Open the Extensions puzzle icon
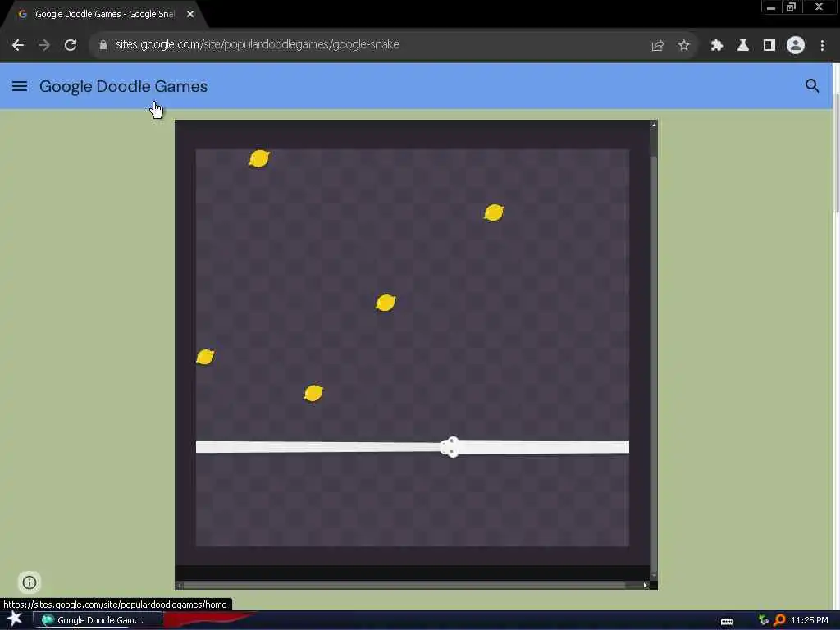Viewport: 840px width, 630px height. point(717,46)
